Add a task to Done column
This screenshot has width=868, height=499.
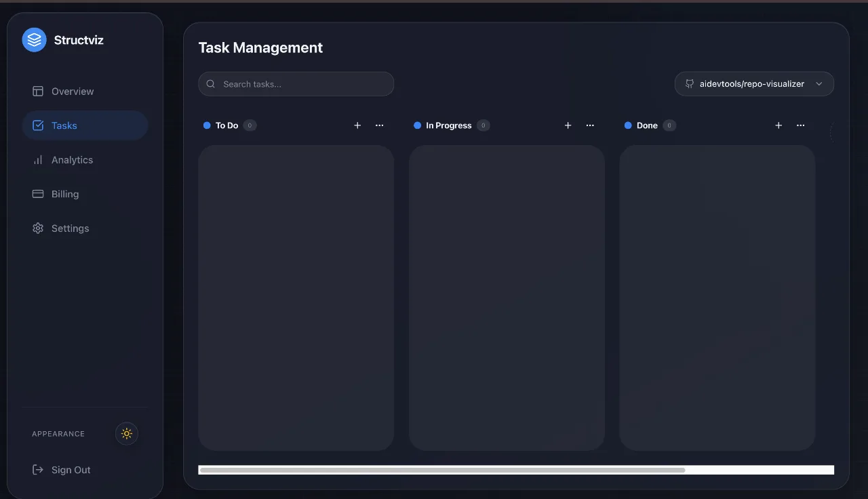tap(778, 125)
